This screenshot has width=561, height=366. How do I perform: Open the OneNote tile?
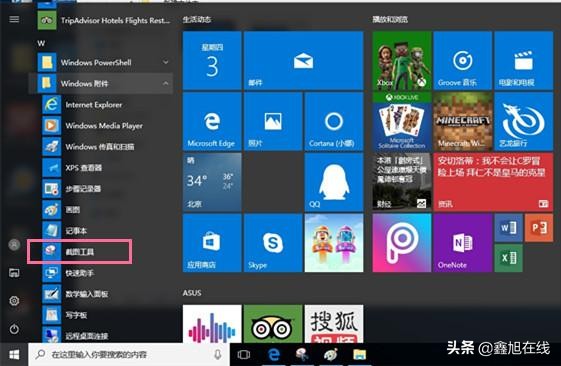(x=463, y=243)
